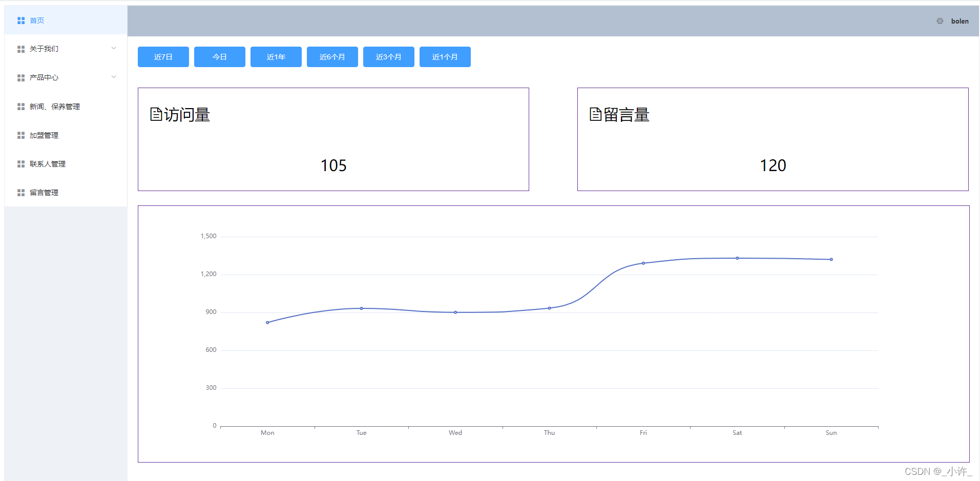This screenshot has width=980, height=481.
Task: Click the Wed x-axis label
Action: click(x=455, y=433)
